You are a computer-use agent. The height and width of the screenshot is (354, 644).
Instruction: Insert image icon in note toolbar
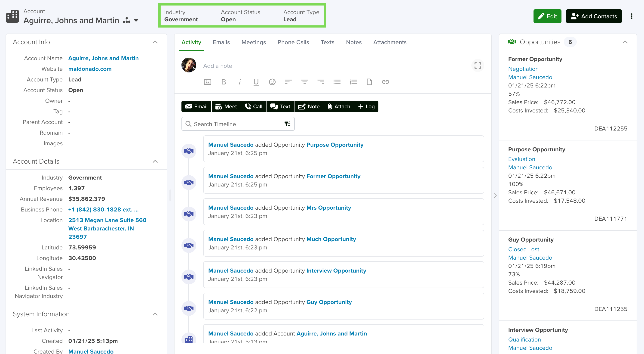click(x=208, y=82)
